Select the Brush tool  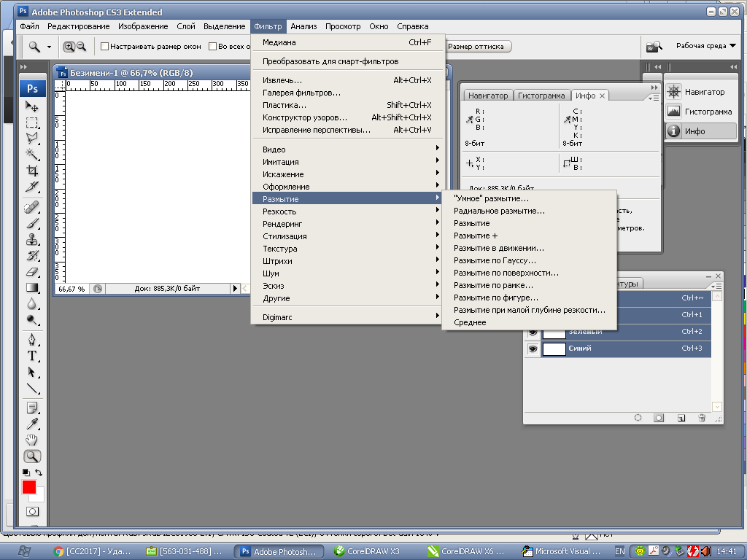[32, 223]
